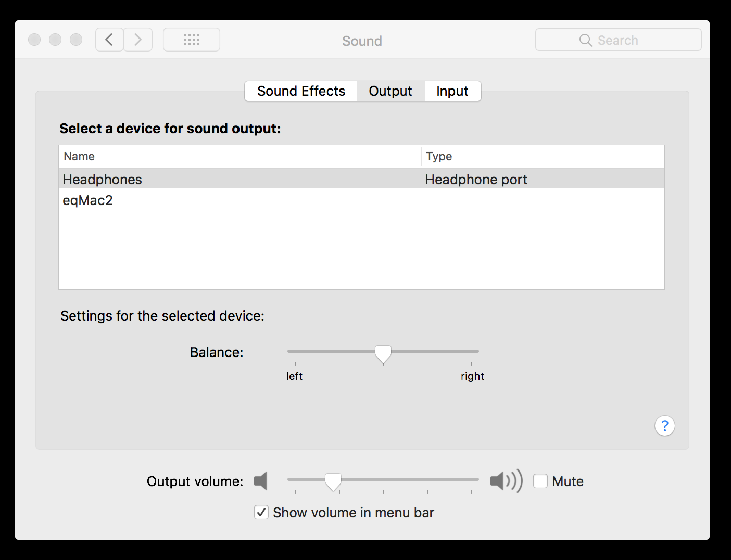
Task: Enable the Mute checkbox
Action: (540, 481)
